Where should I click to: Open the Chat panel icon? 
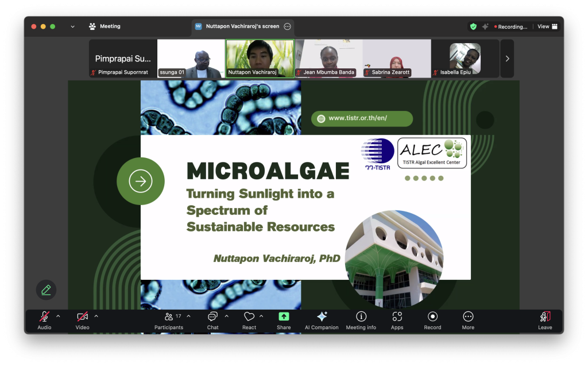212,317
